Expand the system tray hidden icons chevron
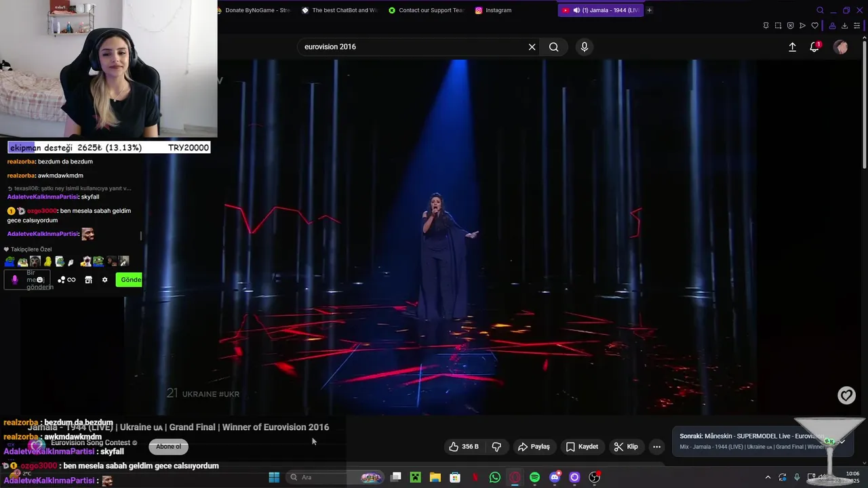This screenshot has width=868, height=488. coord(768,477)
